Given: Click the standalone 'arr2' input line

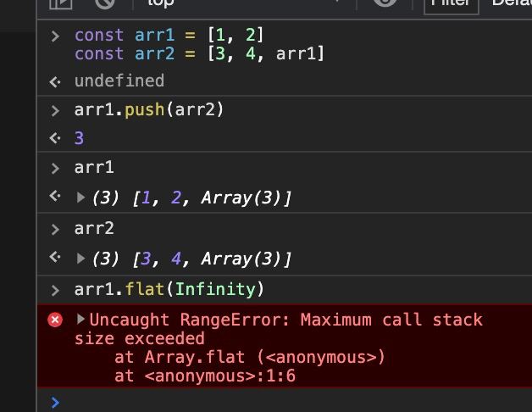Looking at the screenshot, I should coord(94,228).
